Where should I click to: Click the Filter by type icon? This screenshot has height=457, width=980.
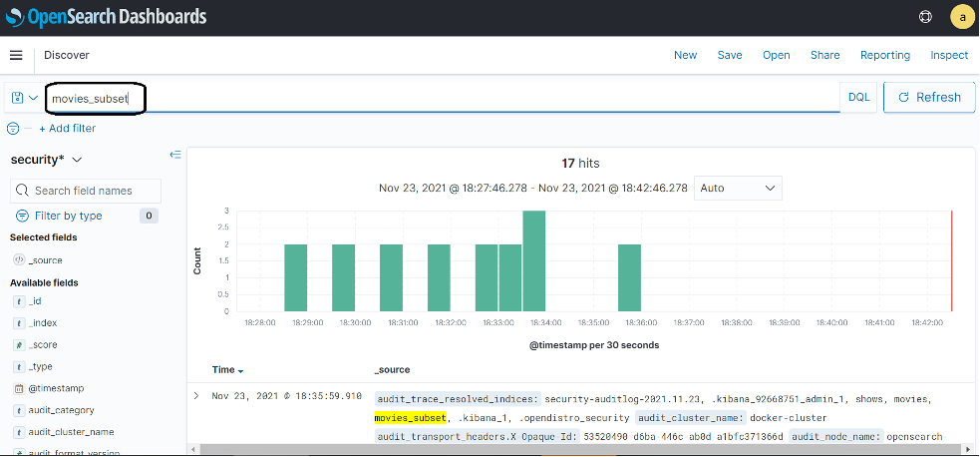(x=22, y=216)
